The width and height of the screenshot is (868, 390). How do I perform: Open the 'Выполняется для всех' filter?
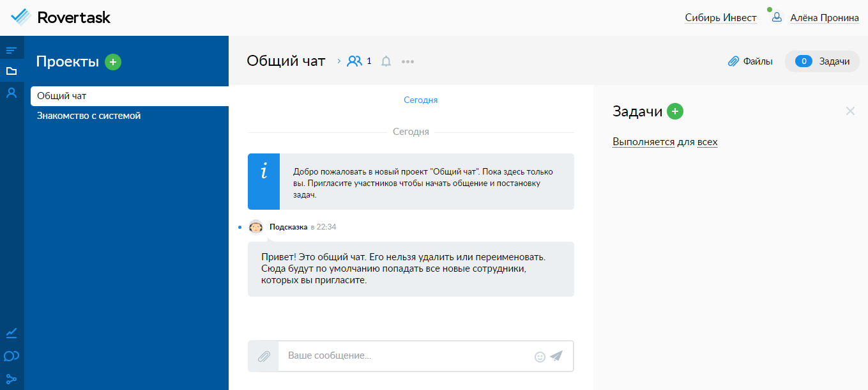pos(665,141)
